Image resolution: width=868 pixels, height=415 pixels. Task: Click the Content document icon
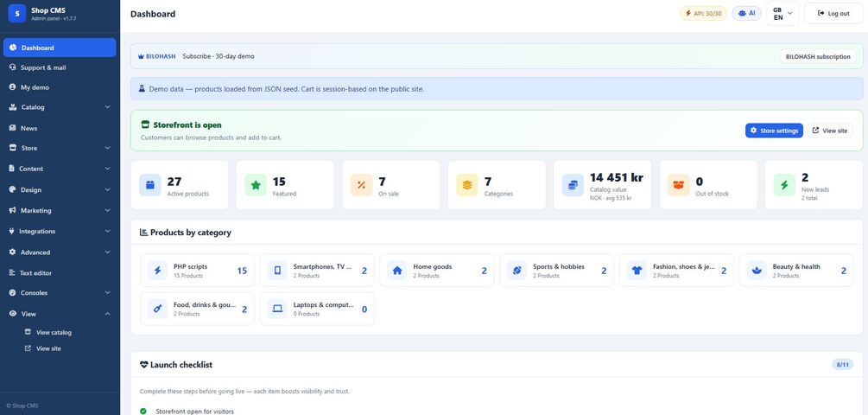tap(11, 169)
